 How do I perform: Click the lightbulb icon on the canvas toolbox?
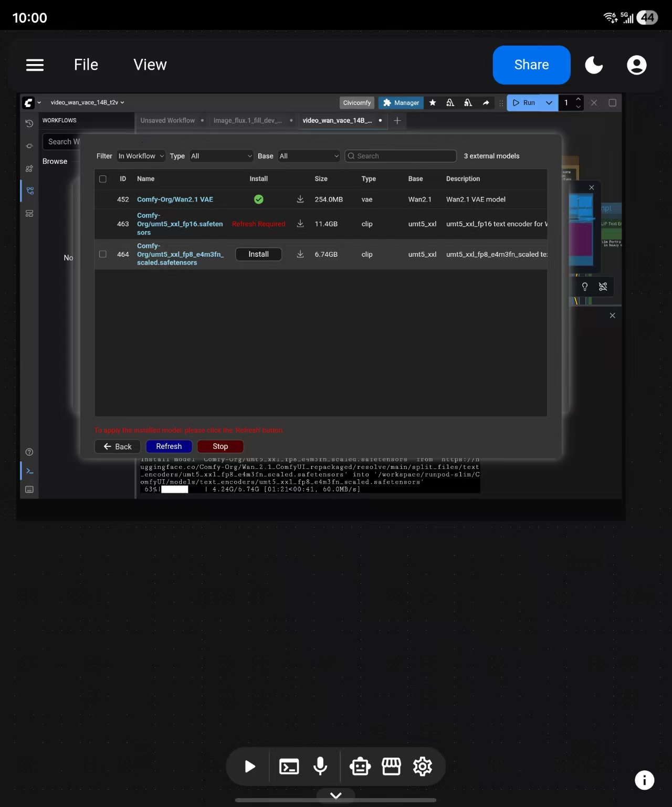[x=585, y=287]
